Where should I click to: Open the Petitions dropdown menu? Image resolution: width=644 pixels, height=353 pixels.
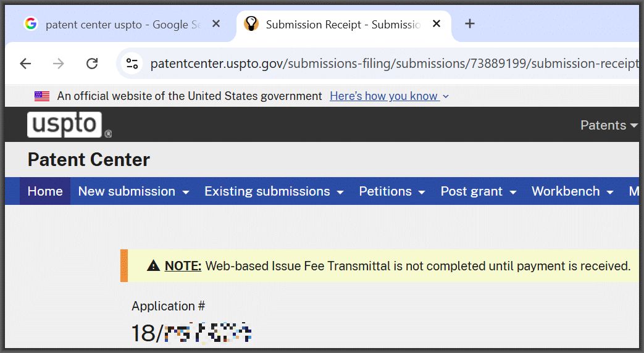pos(392,191)
